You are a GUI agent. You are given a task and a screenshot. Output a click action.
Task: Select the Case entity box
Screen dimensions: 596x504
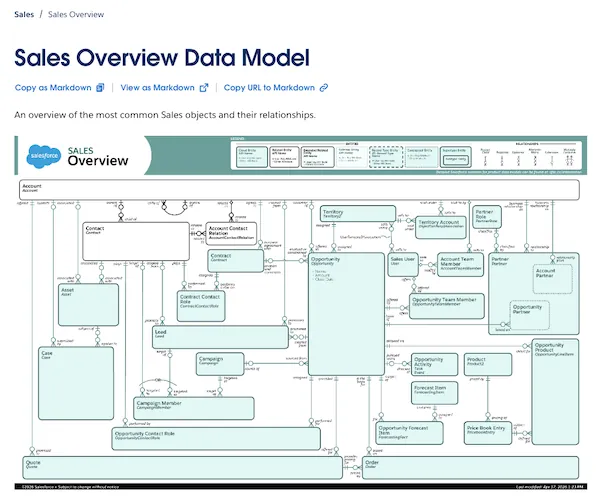click(x=76, y=383)
